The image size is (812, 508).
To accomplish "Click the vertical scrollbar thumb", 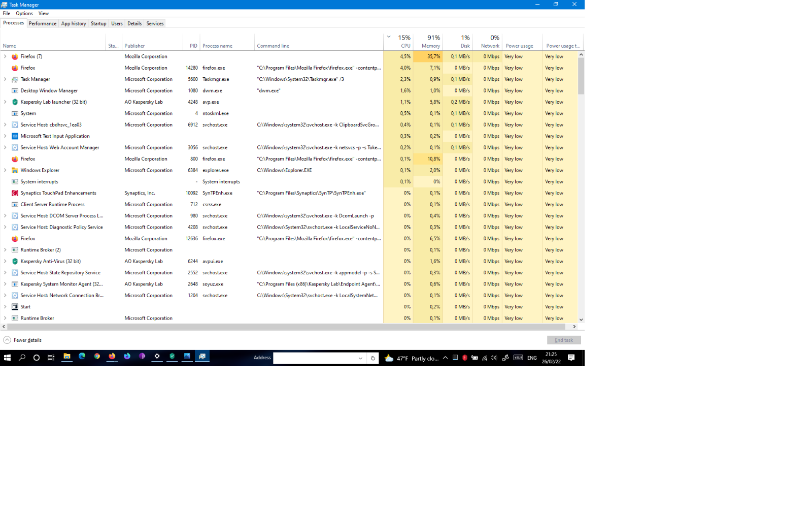I will point(581,76).
